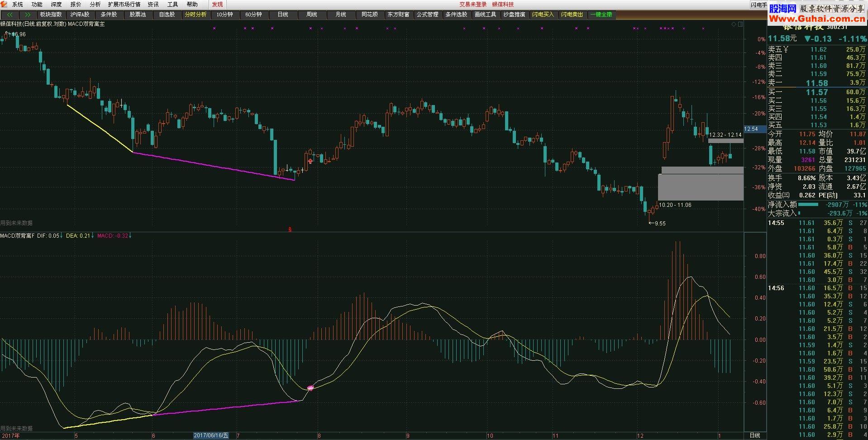
Task: Click the pink divergence dot on MACD line
Action: point(310,388)
